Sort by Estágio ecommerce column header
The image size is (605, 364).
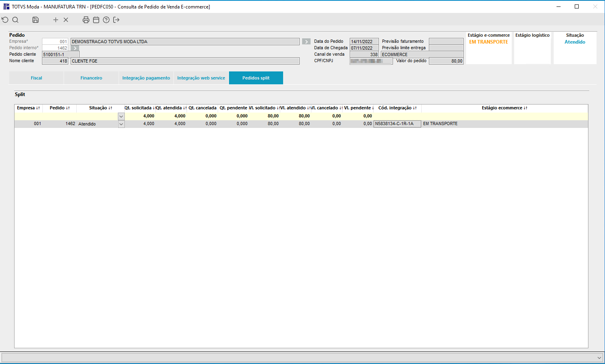click(504, 108)
